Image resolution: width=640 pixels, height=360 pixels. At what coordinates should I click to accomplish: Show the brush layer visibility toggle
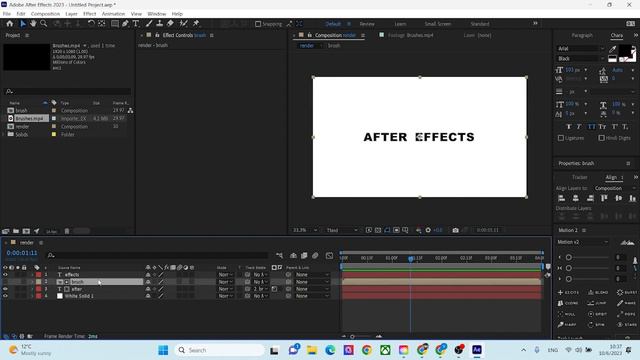(5, 282)
